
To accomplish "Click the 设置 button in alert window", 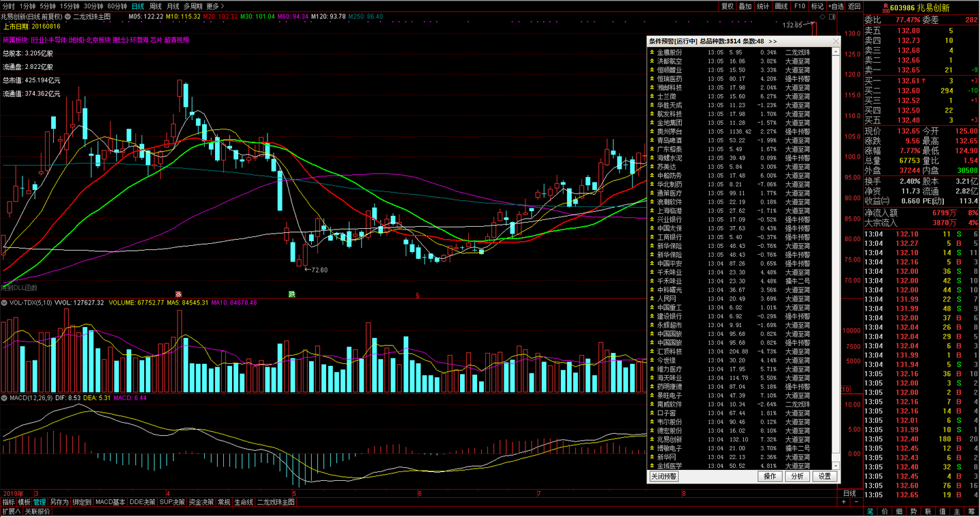I will pyautogui.click(x=825, y=477).
